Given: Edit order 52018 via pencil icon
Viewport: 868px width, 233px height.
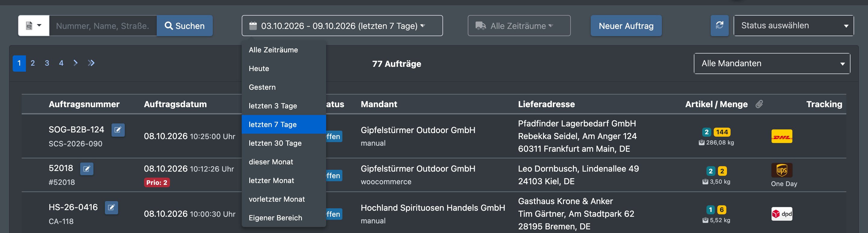Looking at the screenshot, I should click(x=86, y=169).
